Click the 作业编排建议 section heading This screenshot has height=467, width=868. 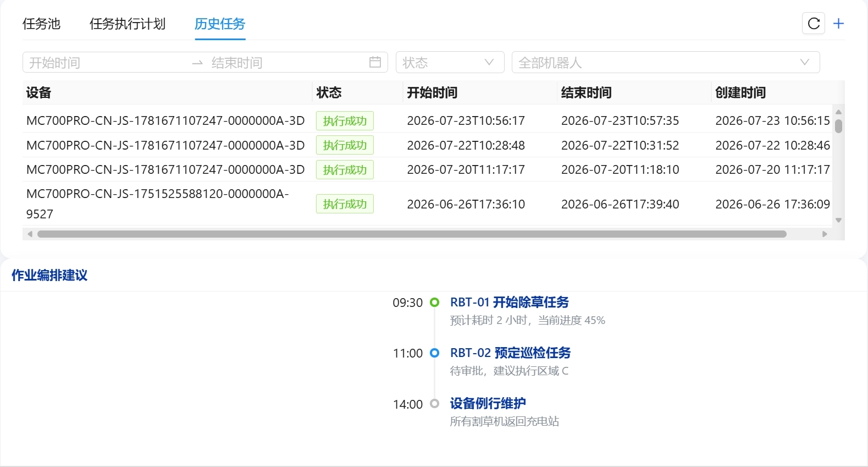pos(49,275)
